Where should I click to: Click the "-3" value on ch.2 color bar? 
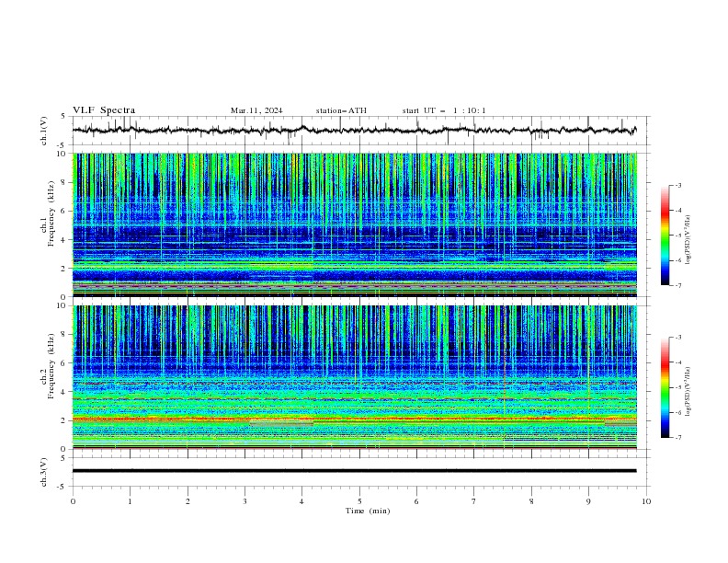678,338
